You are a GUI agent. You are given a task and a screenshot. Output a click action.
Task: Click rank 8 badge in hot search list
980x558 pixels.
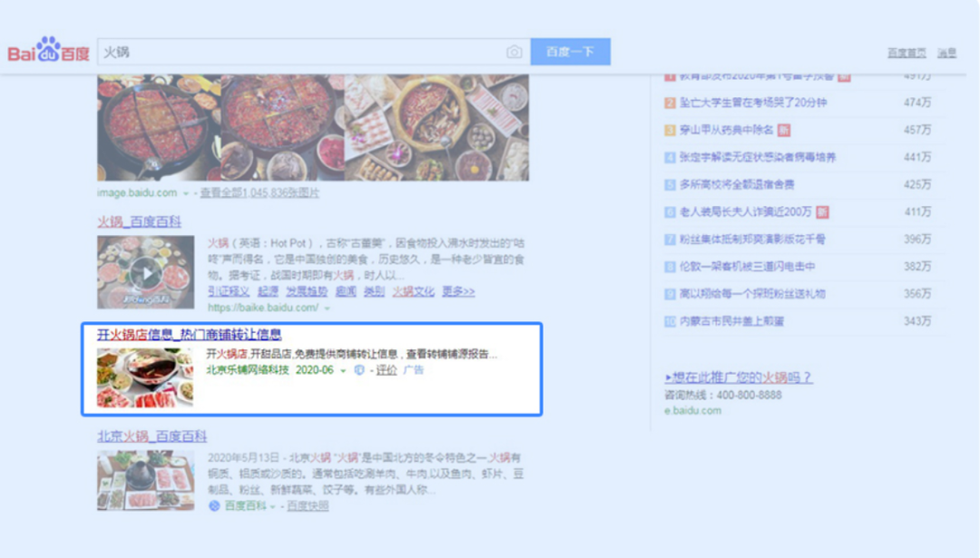tap(670, 267)
